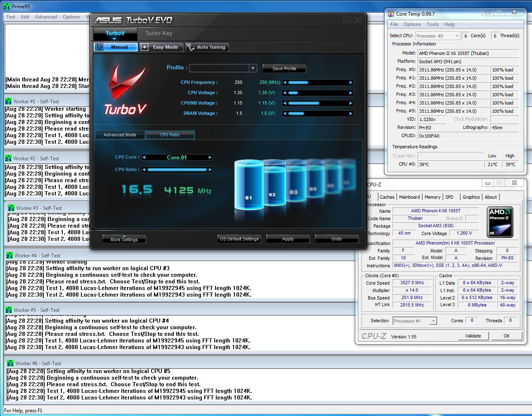Click the Undo button in TurboV
The width and height of the screenshot is (532, 416).
coord(336,239)
